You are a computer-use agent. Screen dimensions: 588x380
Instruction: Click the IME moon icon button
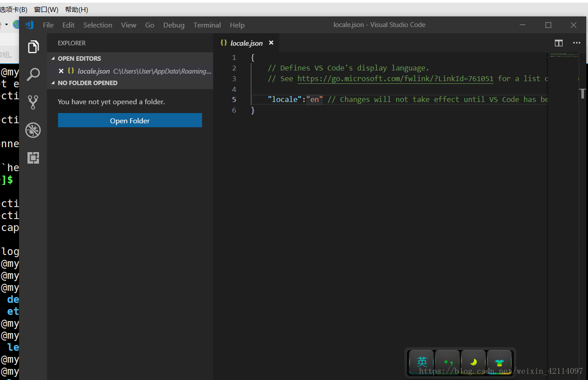474,362
